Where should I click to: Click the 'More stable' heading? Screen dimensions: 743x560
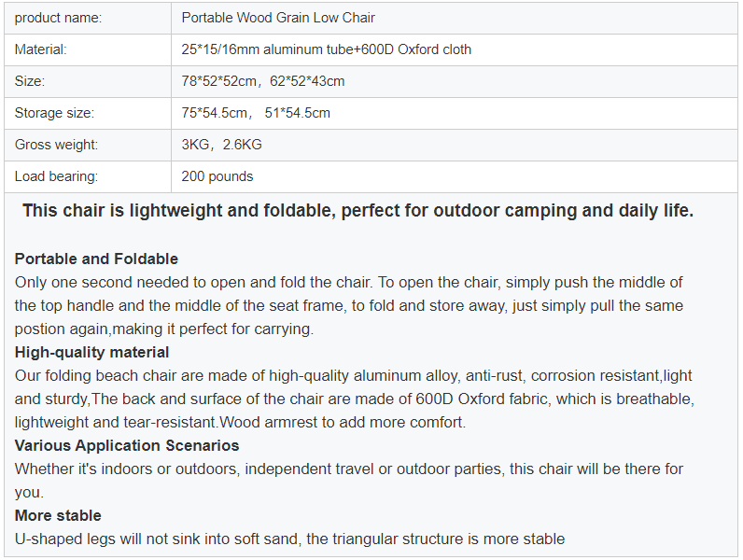pos(58,516)
